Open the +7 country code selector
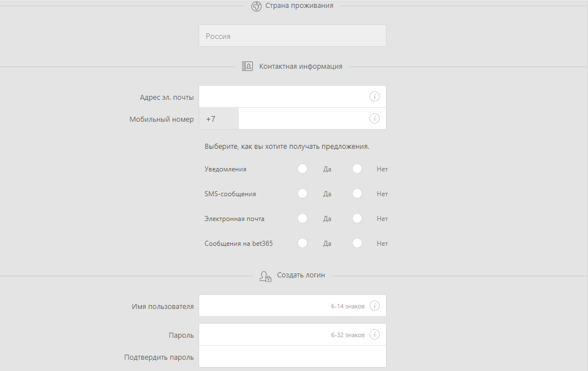The height and width of the screenshot is (371, 588). [218, 119]
